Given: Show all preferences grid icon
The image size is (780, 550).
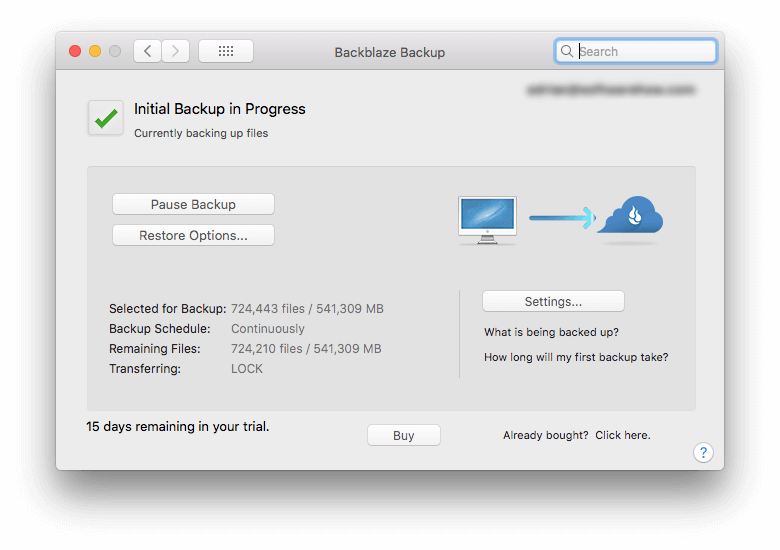Looking at the screenshot, I should click(x=226, y=51).
